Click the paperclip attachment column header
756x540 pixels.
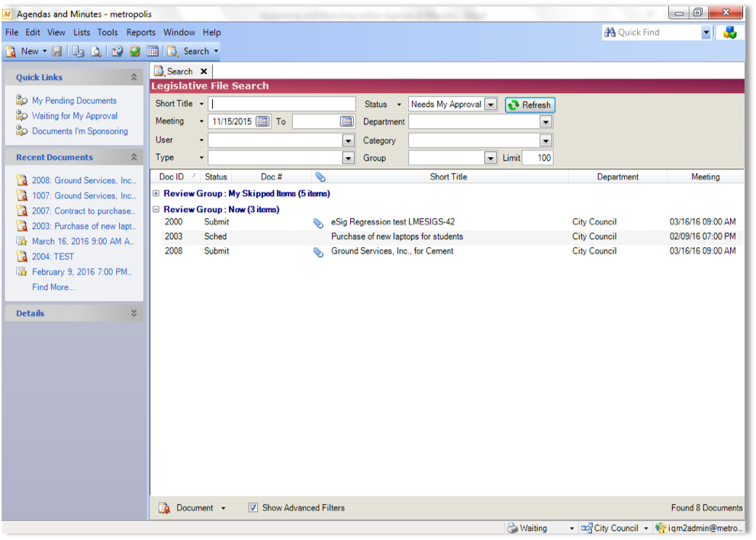pyautogui.click(x=320, y=177)
